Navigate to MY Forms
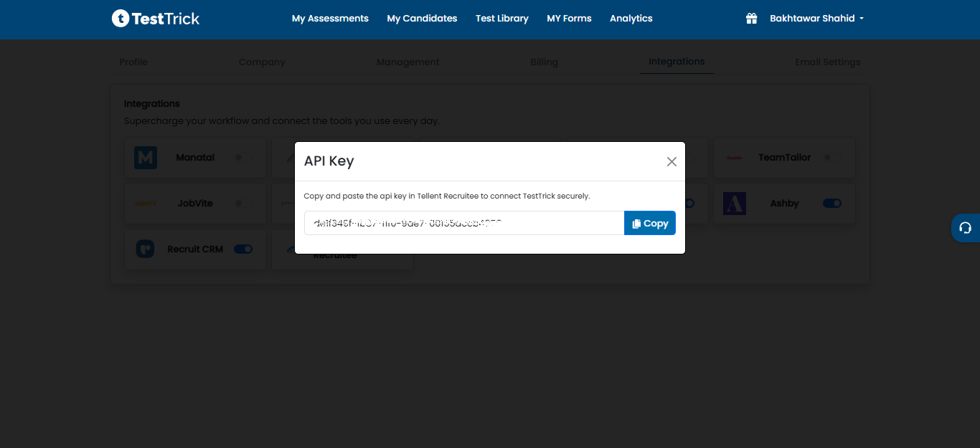This screenshot has width=980, height=448. tap(569, 19)
